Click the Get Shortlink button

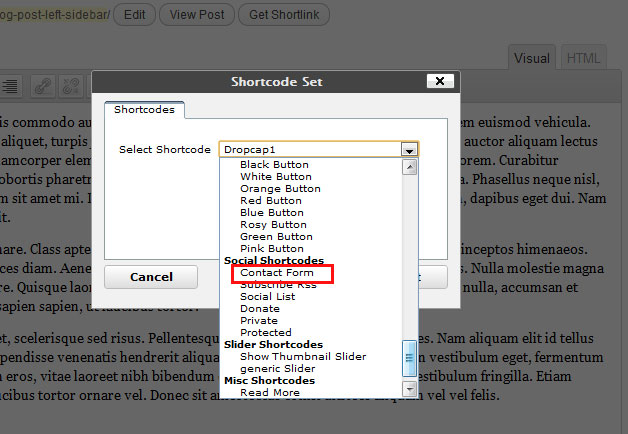[284, 15]
